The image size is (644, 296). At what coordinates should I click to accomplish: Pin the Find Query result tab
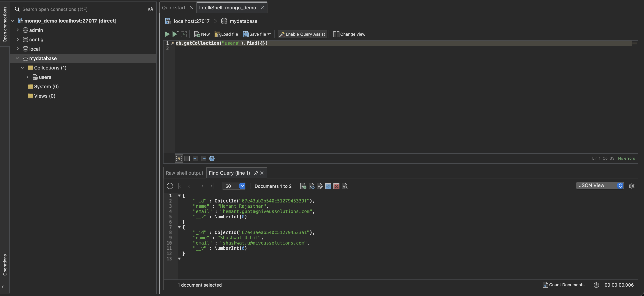[x=256, y=173]
